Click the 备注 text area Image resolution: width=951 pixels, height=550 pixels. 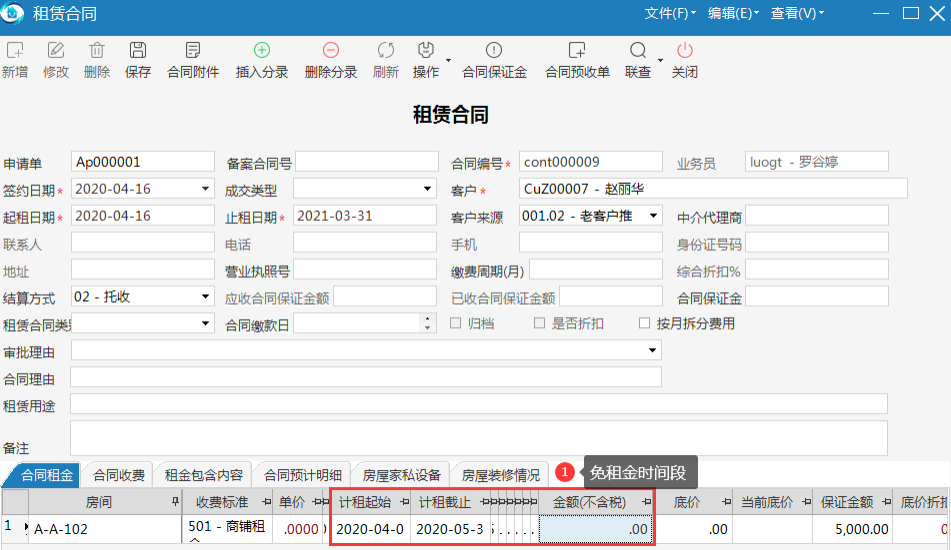(x=479, y=438)
